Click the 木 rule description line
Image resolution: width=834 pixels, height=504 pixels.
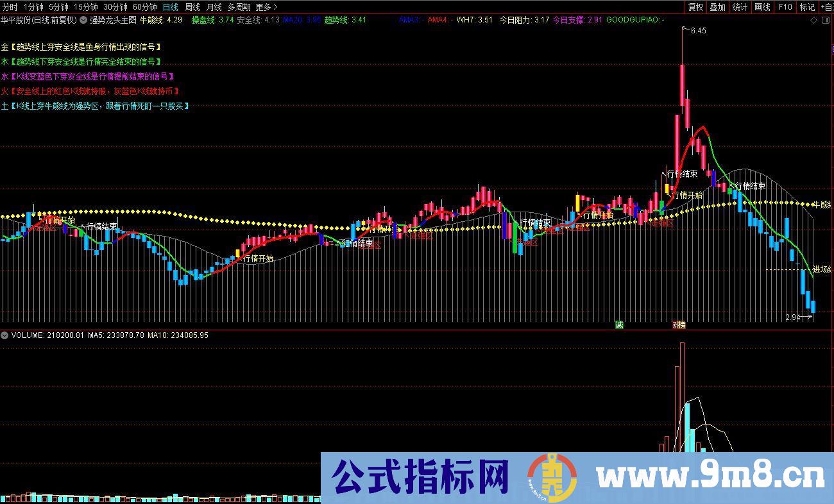coord(81,62)
